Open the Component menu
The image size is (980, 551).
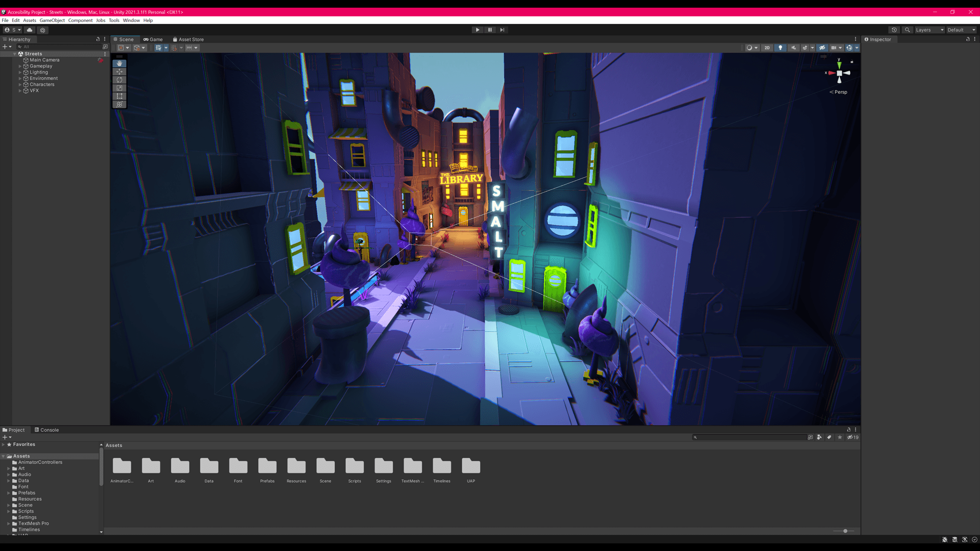[80, 20]
